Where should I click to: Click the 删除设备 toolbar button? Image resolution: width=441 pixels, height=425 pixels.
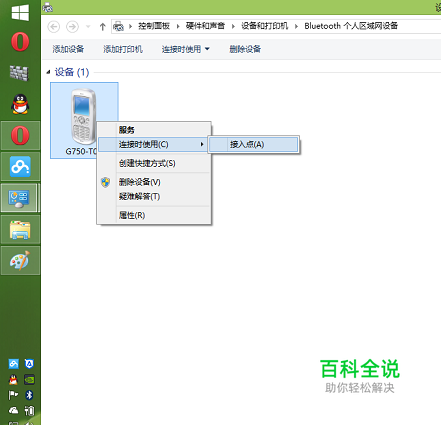[x=245, y=49]
